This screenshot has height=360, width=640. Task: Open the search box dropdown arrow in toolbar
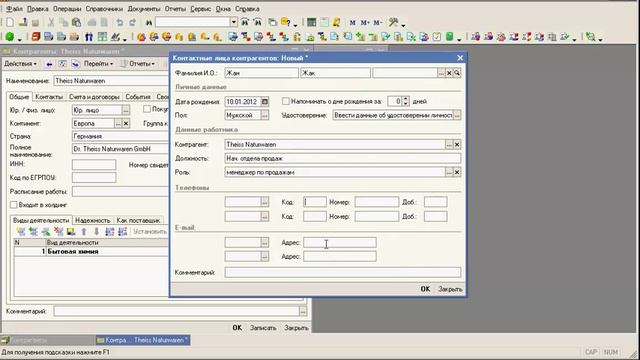[x=233, y=22]
